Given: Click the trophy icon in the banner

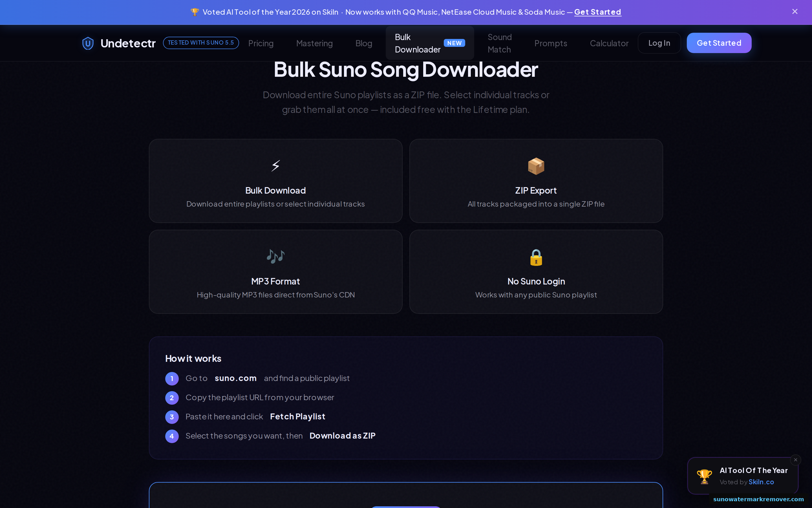Looking at the screenshot, I should click(195, 12).
